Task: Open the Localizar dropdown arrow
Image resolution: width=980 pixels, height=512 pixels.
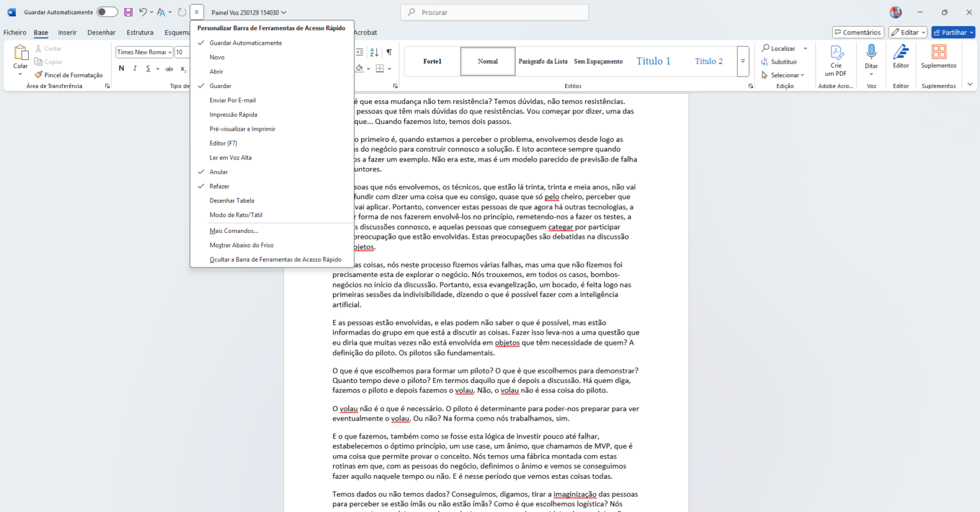Action: (x=805, y=49)
